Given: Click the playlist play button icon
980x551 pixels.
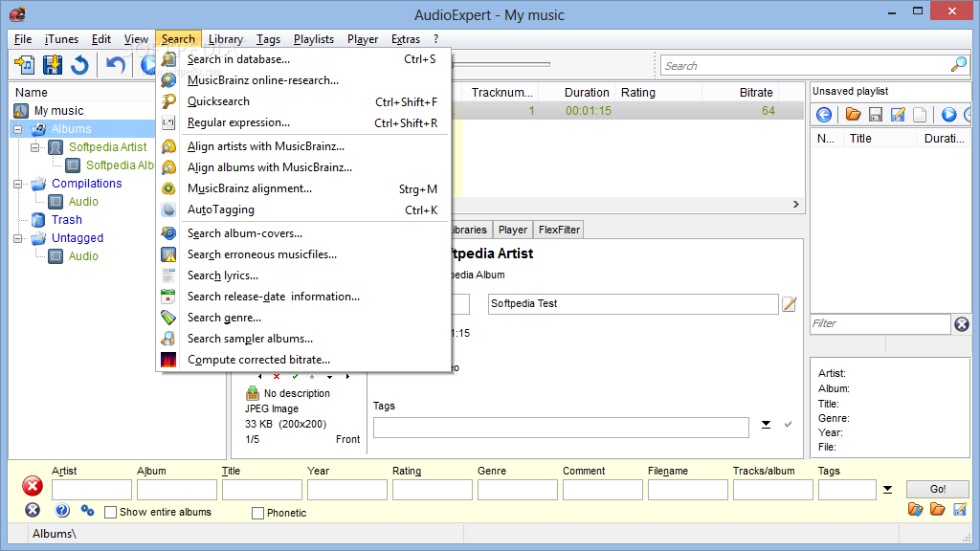Looking at the screenshot, I should click(x=948, y=115).
